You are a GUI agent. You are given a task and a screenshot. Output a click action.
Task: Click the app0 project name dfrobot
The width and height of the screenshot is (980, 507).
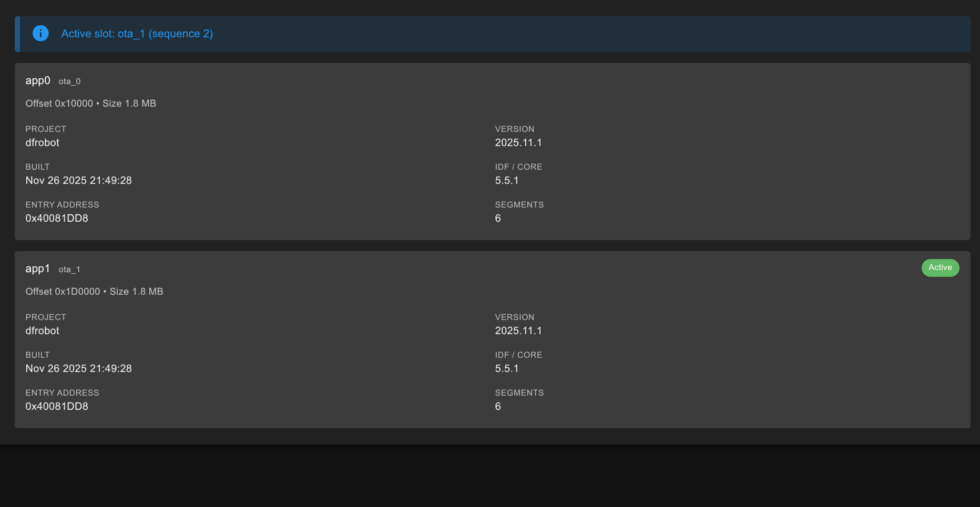pos(42,142)
